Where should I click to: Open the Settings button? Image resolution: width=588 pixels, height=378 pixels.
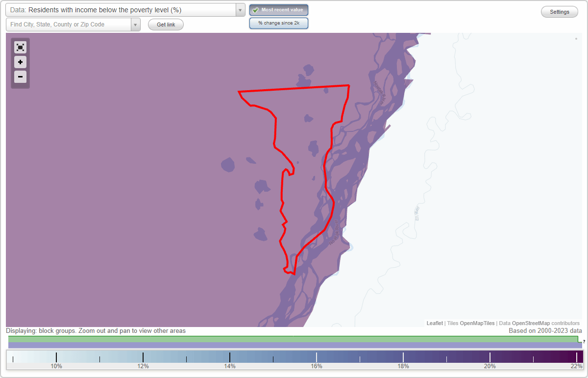point(560,12)
